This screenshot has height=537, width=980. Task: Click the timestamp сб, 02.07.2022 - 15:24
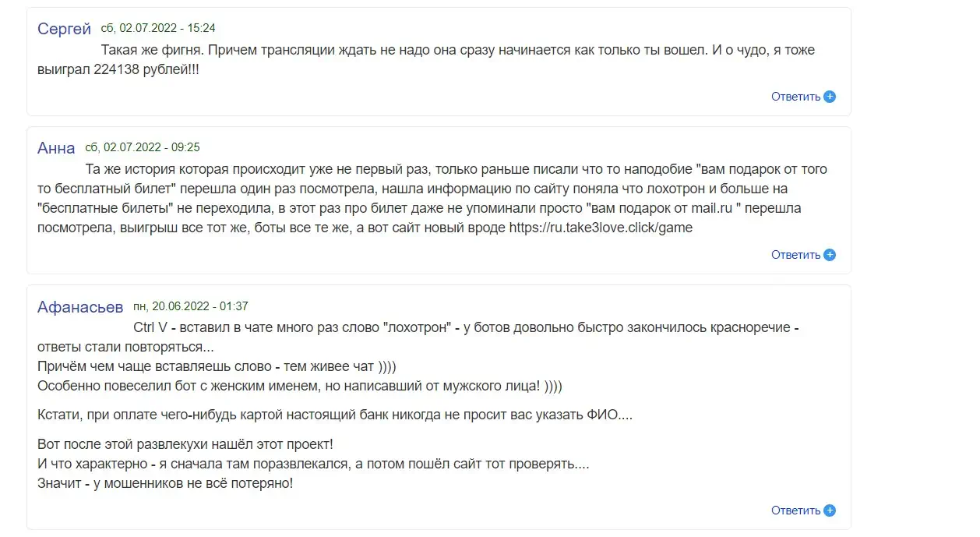click(x=158, y=28)
